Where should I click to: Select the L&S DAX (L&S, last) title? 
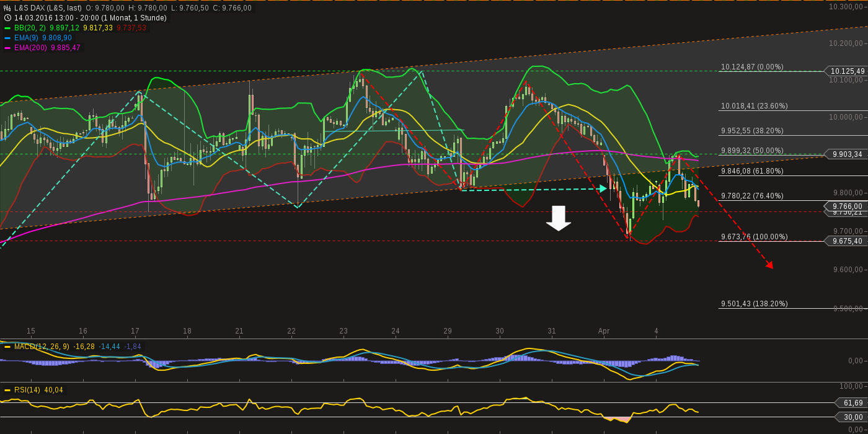click(x=48, y=8)
